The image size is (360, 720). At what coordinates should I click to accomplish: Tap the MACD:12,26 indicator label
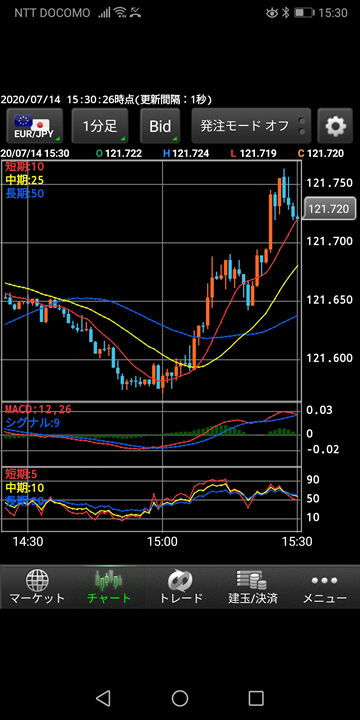(x=38, y=409)
